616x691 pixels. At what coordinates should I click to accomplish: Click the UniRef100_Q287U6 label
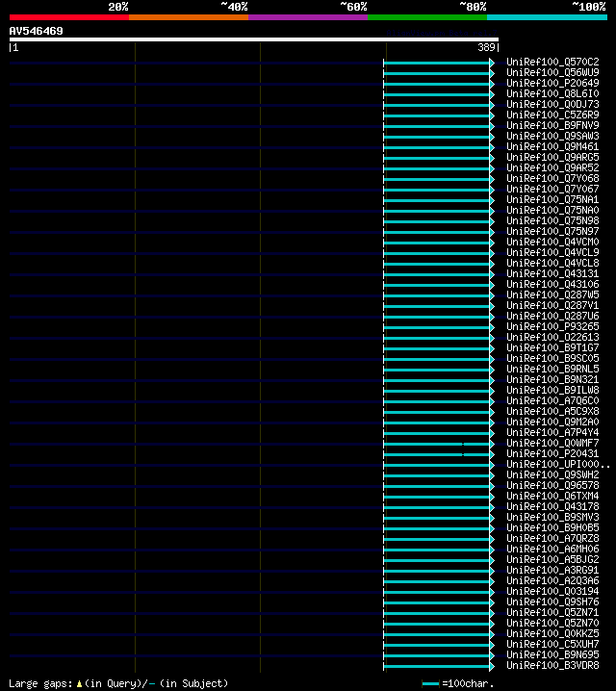point(552,316)
